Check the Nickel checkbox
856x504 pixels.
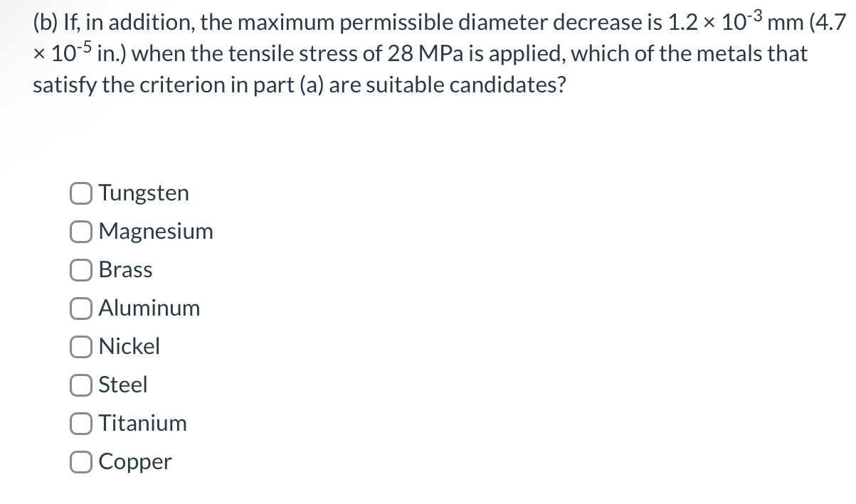[82, 346]
